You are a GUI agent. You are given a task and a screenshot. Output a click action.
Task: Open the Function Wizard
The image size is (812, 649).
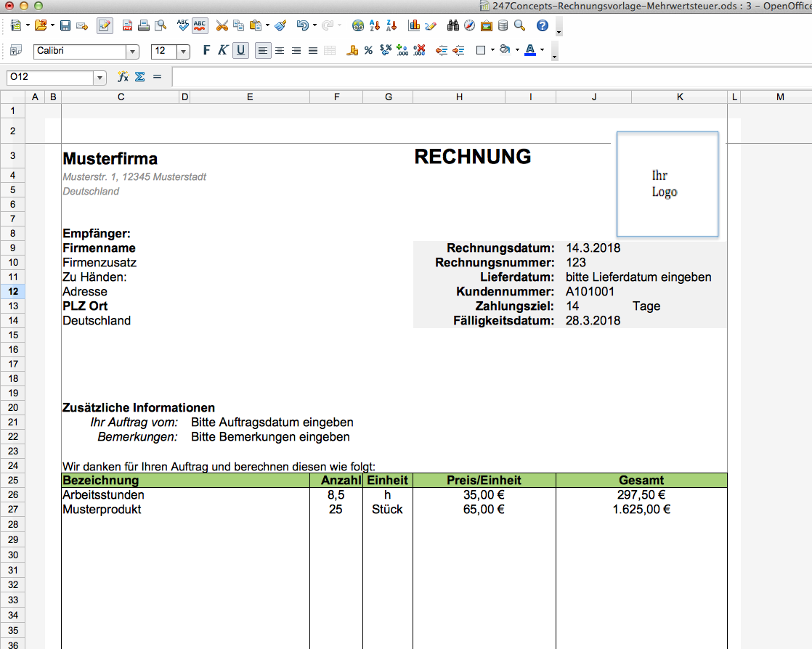[x=123, y=76]
